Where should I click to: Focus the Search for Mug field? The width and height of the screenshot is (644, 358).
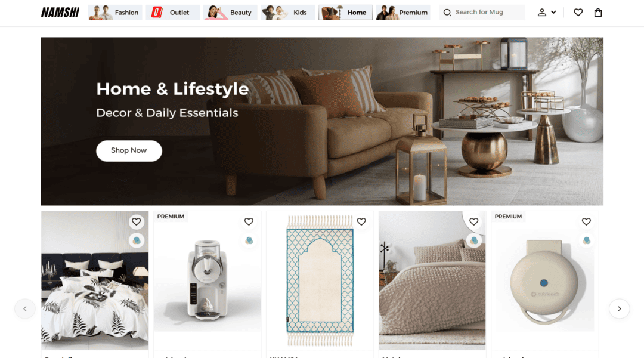tap(482, 13)
